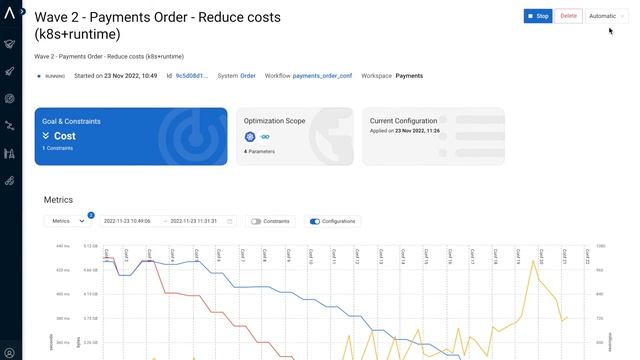
Task: Open the payments_order_conf workflow link
Action: pos(322,76)
